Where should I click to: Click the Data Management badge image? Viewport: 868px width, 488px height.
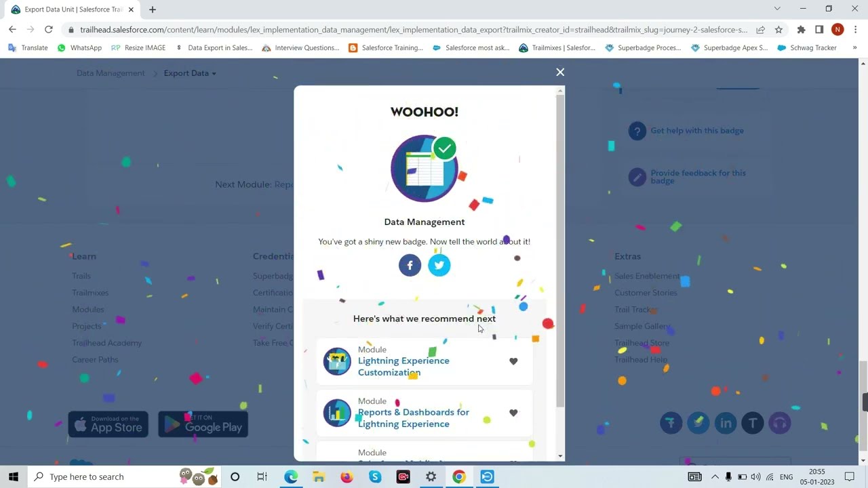425,168
